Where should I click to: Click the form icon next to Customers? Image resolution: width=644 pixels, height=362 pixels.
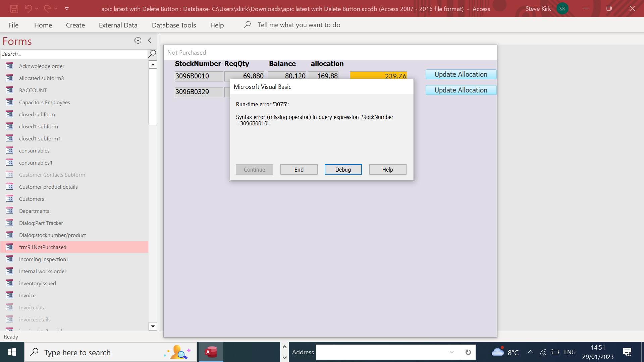(x=9, y=199)
